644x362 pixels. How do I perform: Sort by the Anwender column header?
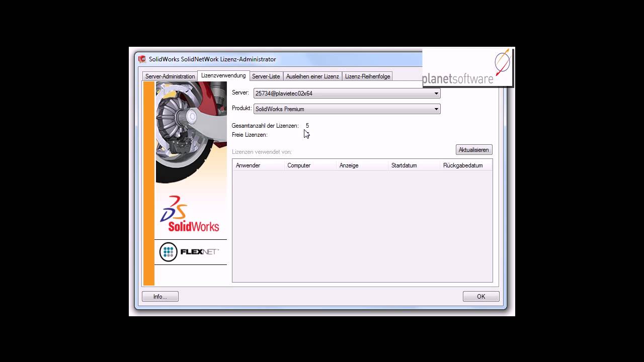pos(259,165)
